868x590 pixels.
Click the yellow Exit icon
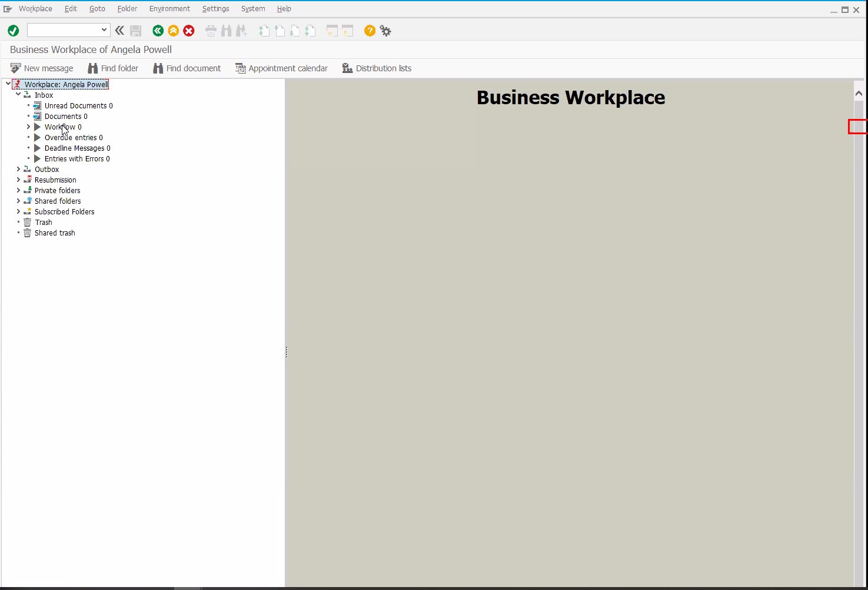(x=173, y=30)
